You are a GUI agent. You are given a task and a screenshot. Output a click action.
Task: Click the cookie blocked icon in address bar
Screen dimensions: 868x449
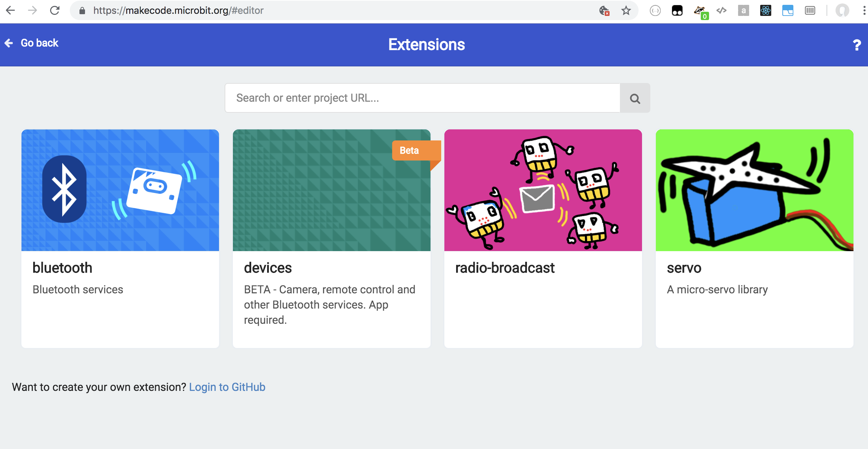[x=604, y=11]
